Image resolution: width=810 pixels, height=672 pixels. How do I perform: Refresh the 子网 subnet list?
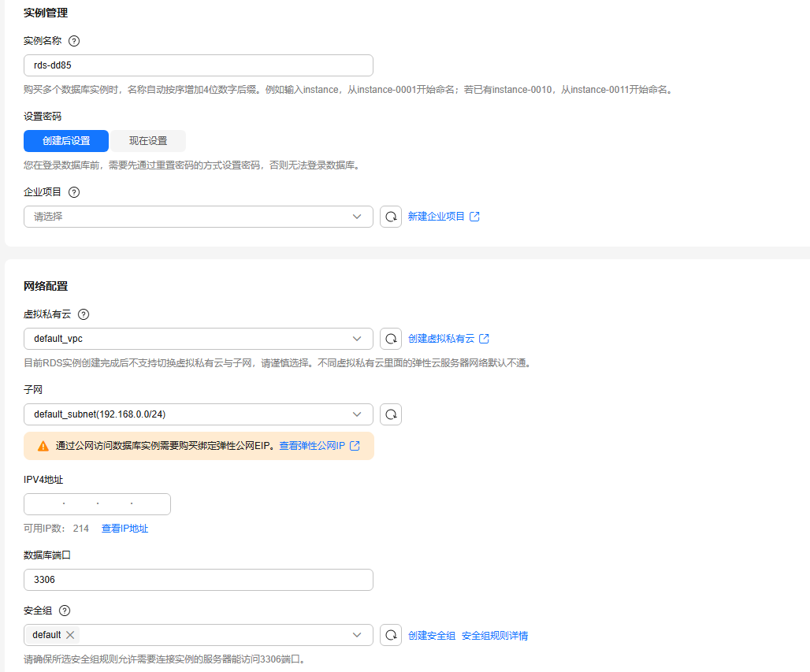click(391, 414)
